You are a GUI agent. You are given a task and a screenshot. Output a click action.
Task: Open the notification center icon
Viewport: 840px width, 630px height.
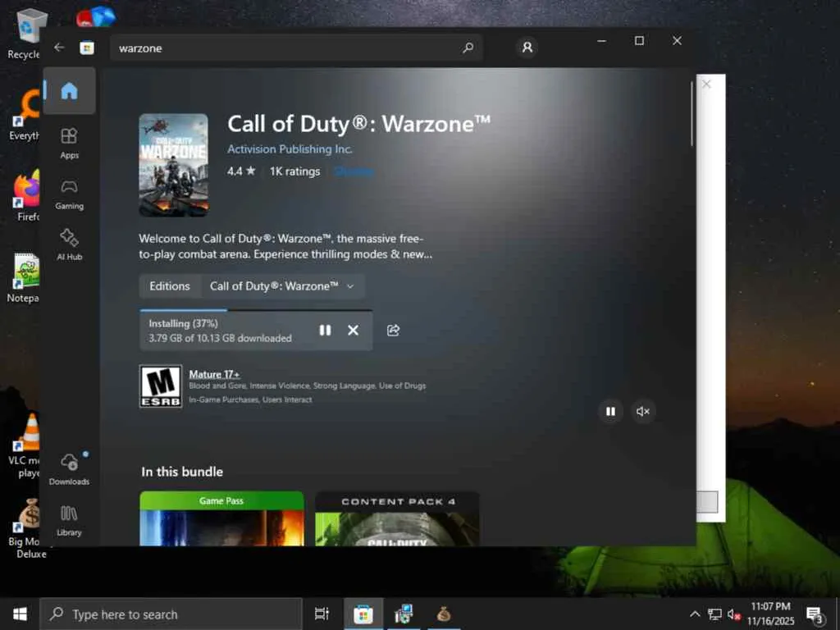pyautogui.click(x=815, y=614)
